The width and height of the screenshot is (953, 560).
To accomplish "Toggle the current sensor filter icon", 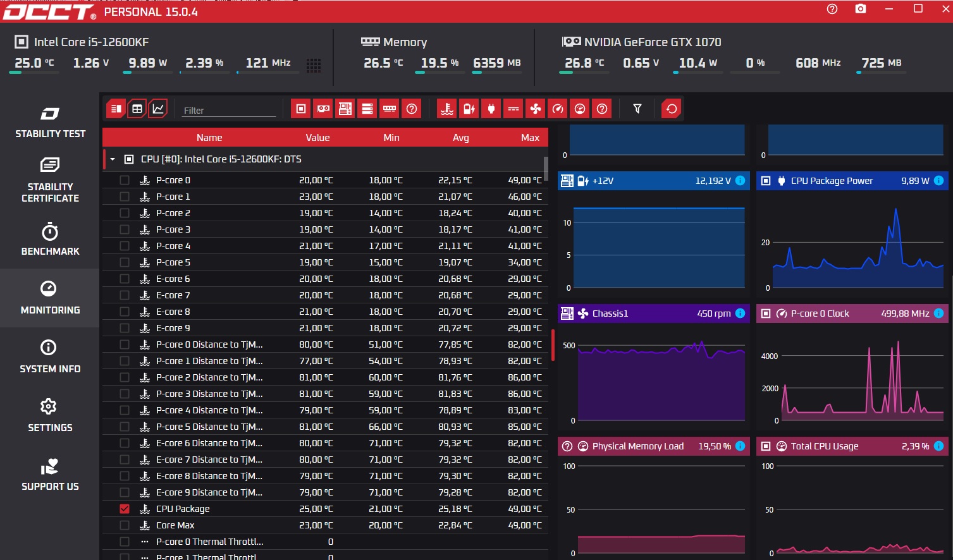I will 513,109.
